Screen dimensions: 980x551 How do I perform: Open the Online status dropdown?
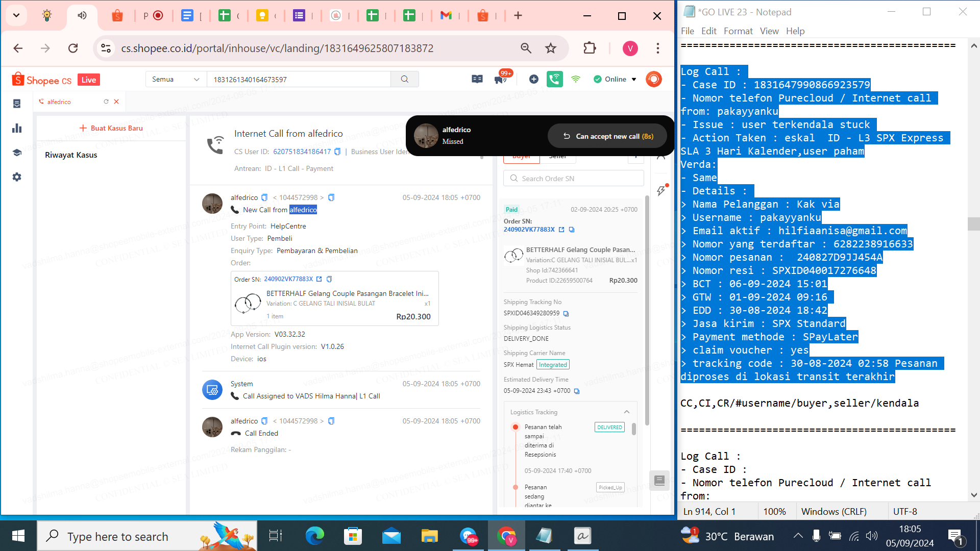[615, 79]
